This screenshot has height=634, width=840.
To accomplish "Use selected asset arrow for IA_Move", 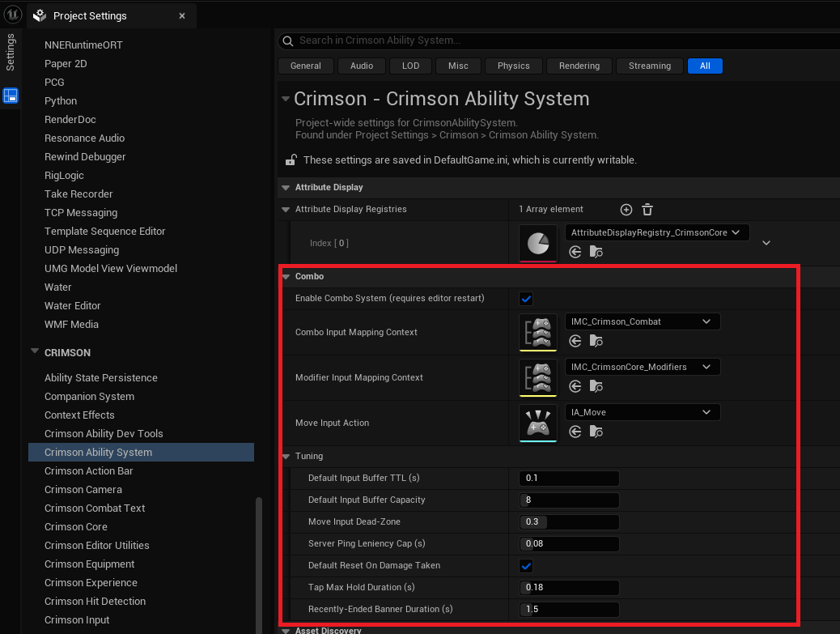I will [575, 432].
